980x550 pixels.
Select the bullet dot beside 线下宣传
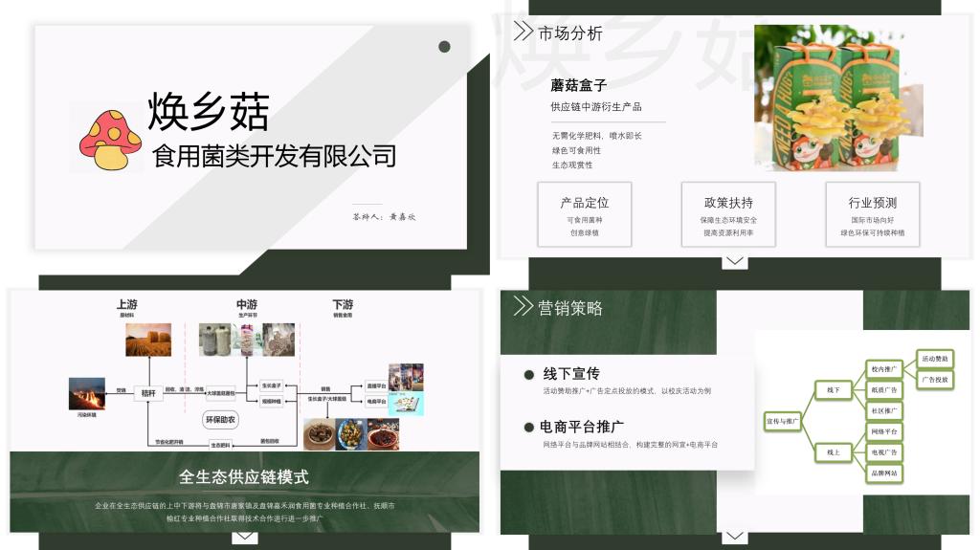point(529,374)
